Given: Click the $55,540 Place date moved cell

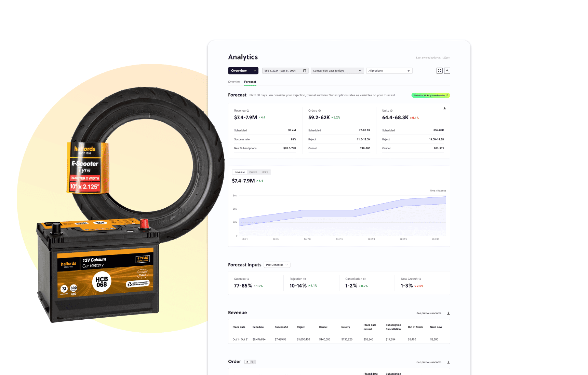Looking at the screenshot, I should 368,339.
